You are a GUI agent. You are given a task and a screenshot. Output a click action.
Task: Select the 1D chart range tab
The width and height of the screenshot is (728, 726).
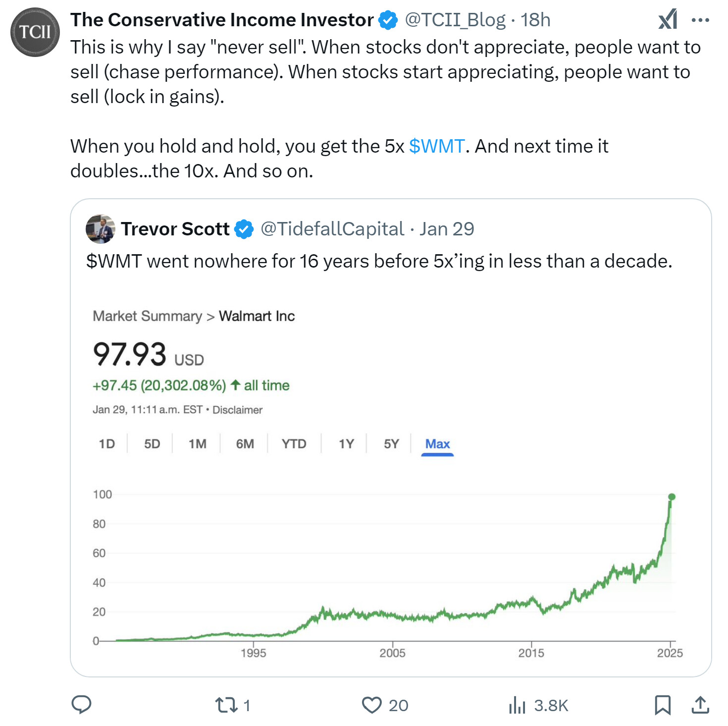[107, 444]
